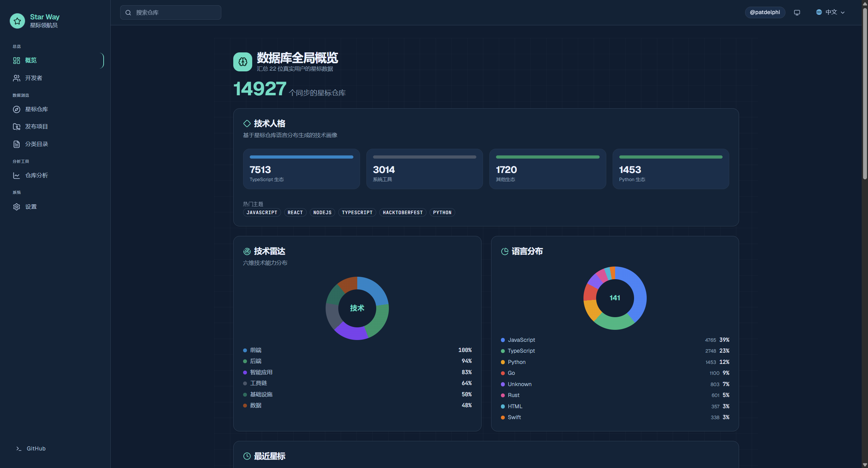Click the Star Way logo icon
The image size is (868, 468).
[17, 21]
